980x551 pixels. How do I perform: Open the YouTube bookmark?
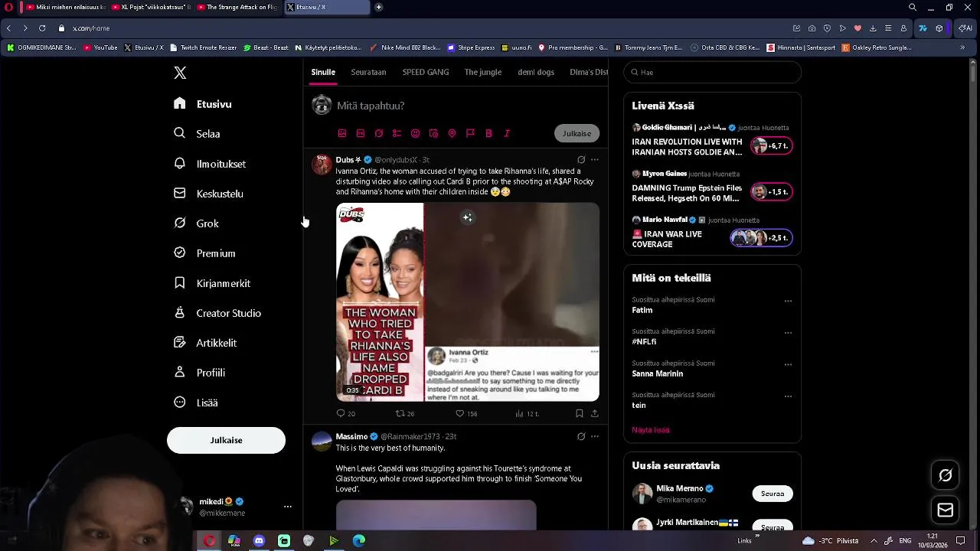[100, 47]
